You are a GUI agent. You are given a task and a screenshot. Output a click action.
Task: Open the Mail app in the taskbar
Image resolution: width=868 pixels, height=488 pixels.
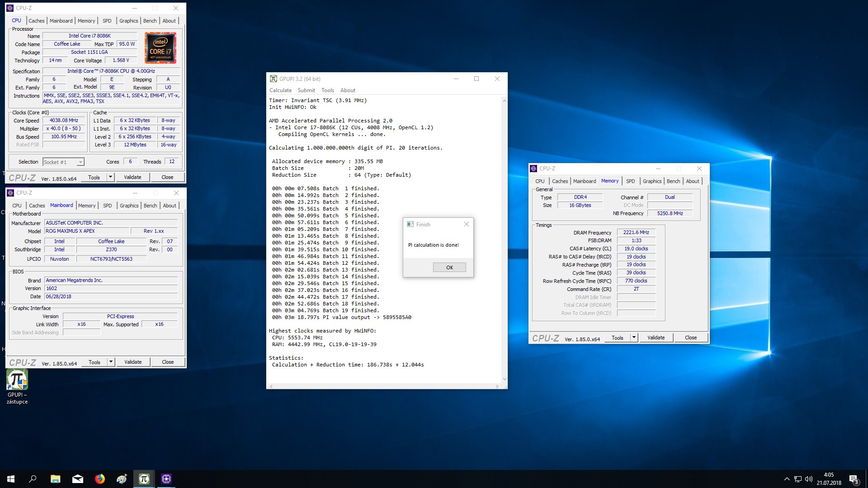click(78, 479)
